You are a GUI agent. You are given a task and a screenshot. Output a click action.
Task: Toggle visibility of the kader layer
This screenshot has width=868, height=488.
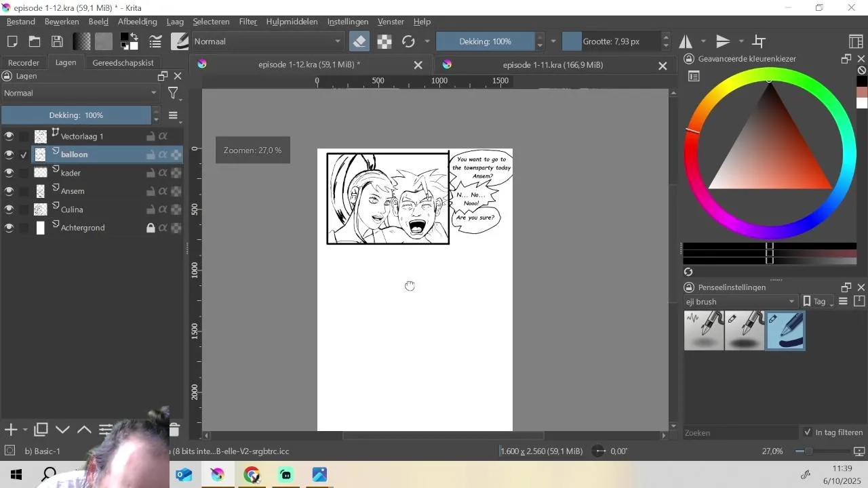pyautogui.click(x=9, y=173)
